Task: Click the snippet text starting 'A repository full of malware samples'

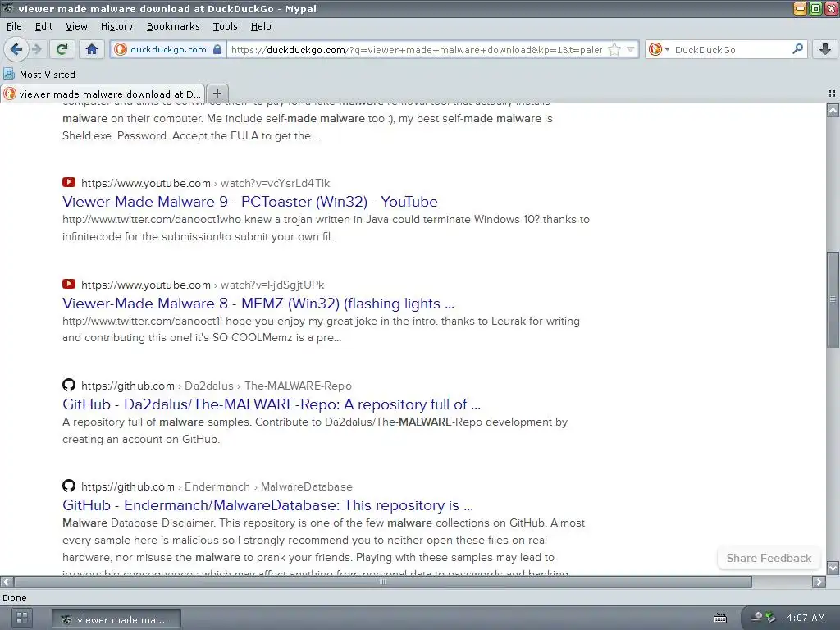Action: [x=315, y=431]
